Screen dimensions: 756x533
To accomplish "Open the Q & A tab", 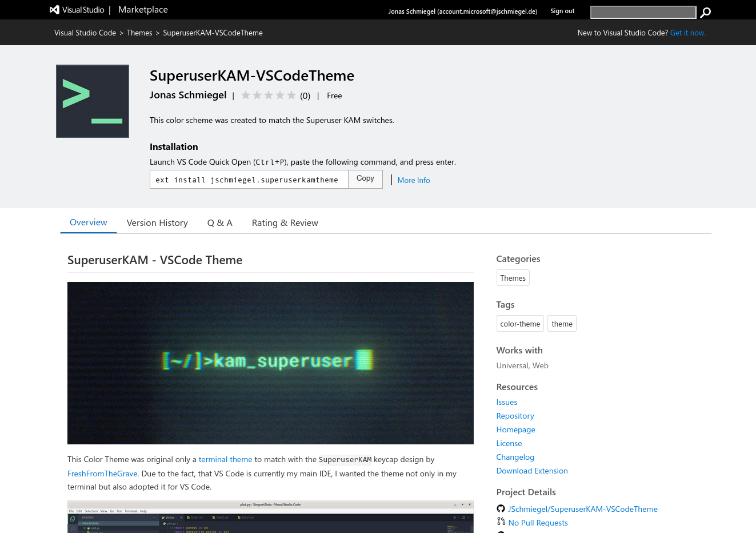I will click(x=220, y=223).
